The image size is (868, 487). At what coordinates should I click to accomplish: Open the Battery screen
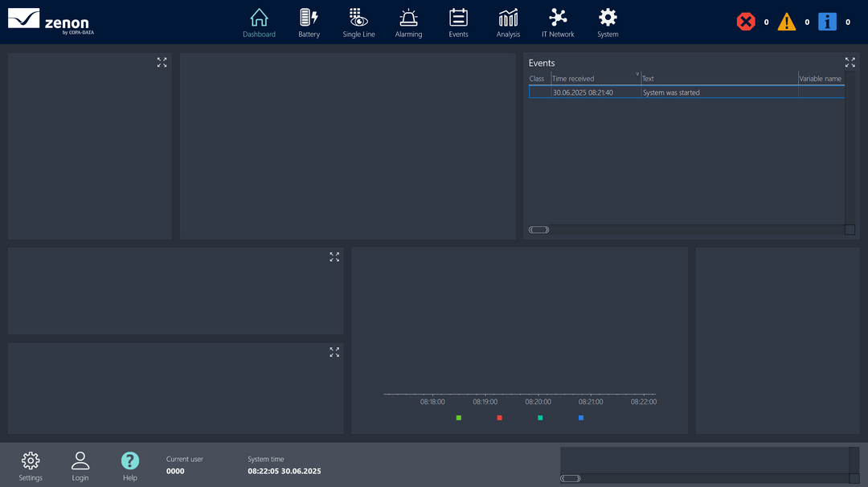309,23
